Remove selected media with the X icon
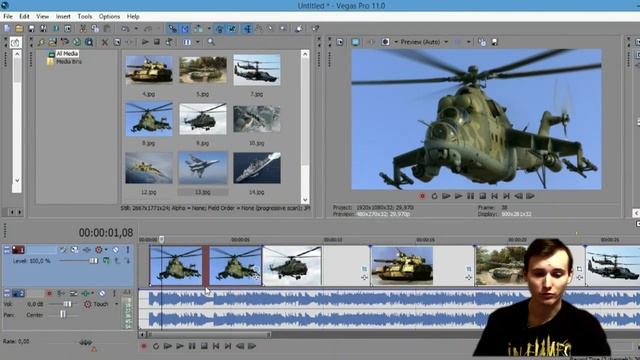 [105, 42]
